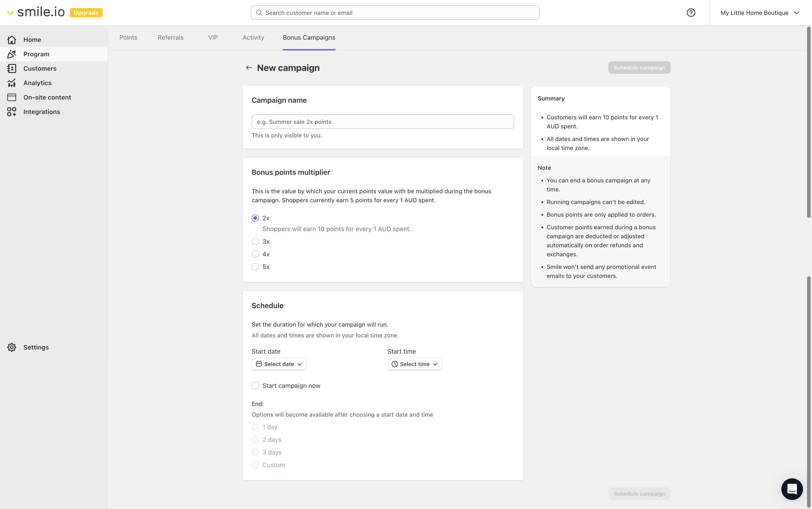Click the Analytics sidebar icon
Viewport: 812px width, 509px height.
pyautogui.click(x=12, y=83)
